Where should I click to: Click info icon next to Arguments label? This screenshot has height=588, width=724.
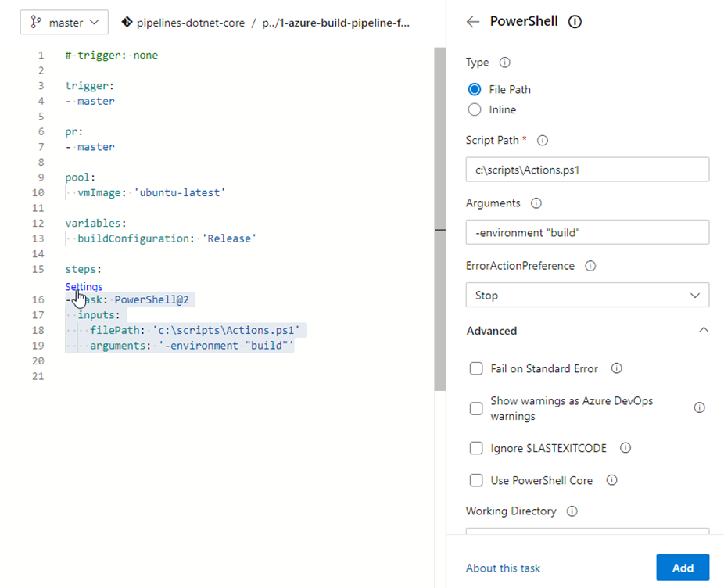click(x=536, y=203)
